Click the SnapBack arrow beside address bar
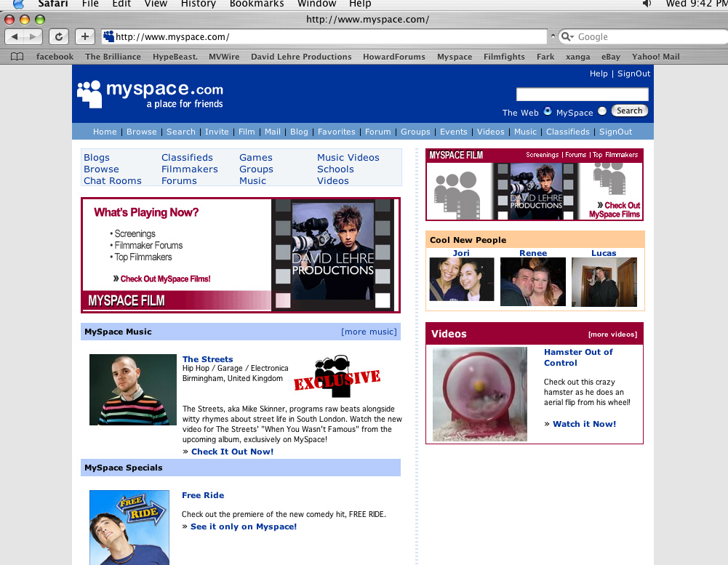Screen dimensions: 728x565 point(553,36)
